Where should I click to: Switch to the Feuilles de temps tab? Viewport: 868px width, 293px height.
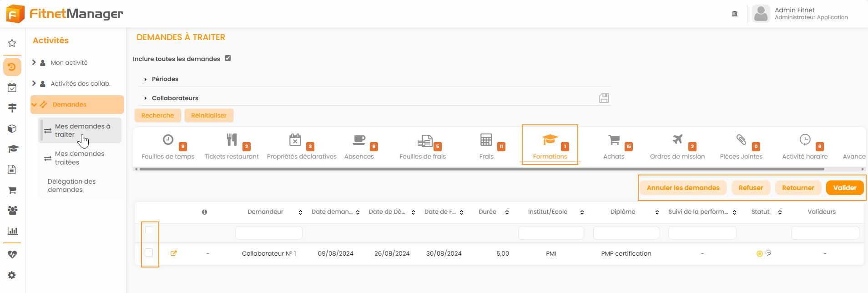pos(168,147)
